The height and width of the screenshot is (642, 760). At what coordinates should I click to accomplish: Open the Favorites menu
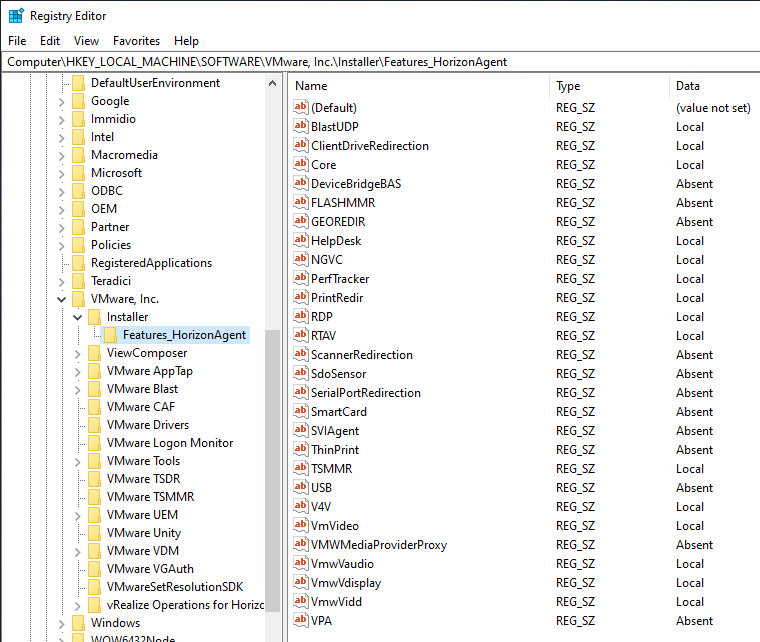(136, 41)
